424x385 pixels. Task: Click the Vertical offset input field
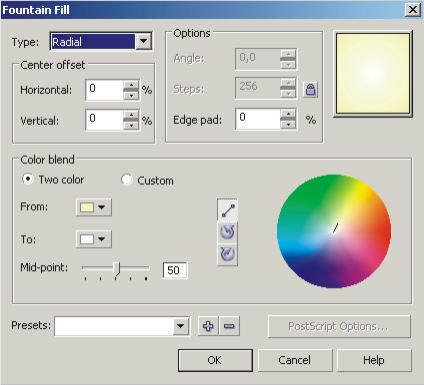point(104,120)
